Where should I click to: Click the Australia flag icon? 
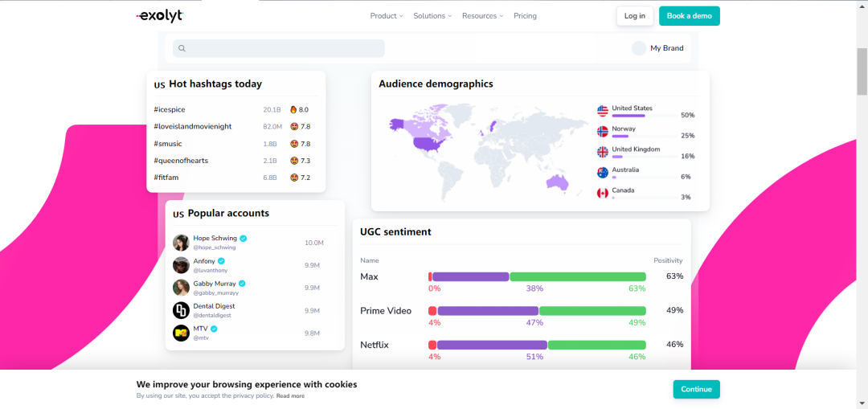point(603,173)
